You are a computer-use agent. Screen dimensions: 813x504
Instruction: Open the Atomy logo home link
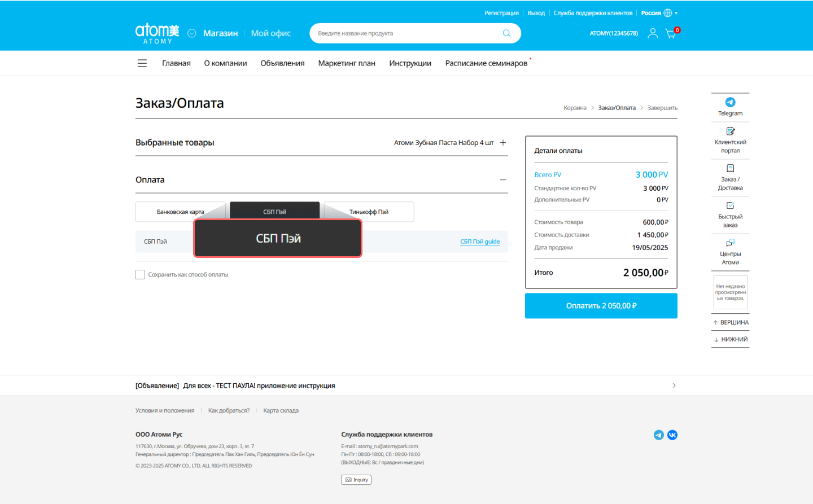(157, 33)
